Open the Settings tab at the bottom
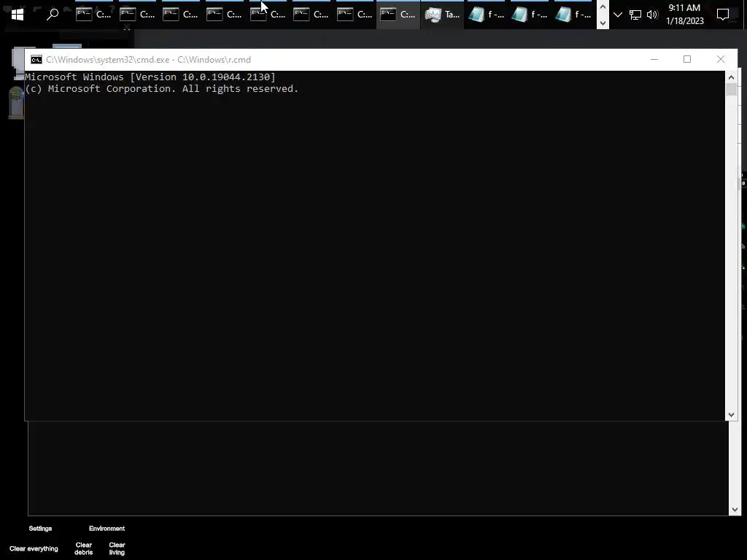 [41, 529]
